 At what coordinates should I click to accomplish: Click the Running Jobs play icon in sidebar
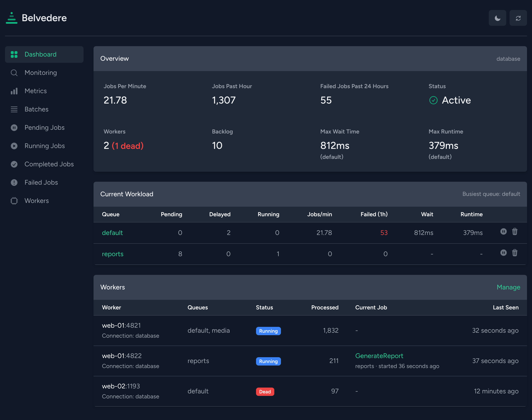[x=14, y=146]
